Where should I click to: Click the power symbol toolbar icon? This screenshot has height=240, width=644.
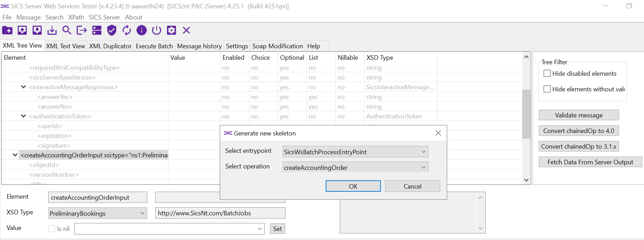[157, 31]
